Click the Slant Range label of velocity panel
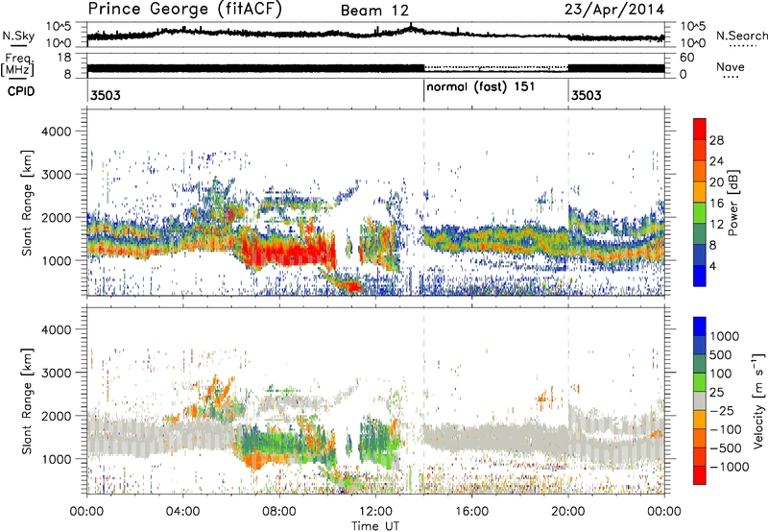This screenshot has height=532, width=768. pyautogui.click(x=27, y=400)
